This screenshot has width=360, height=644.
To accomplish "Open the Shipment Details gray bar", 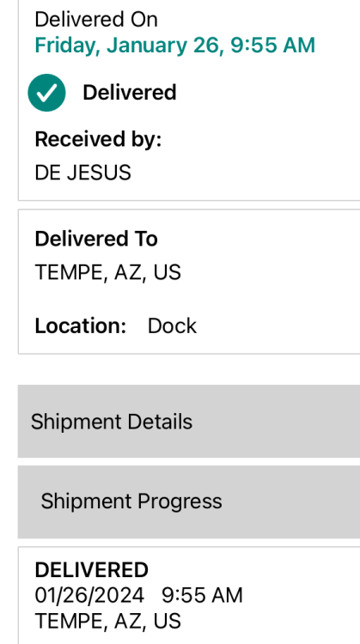I will tap(189, 421).
